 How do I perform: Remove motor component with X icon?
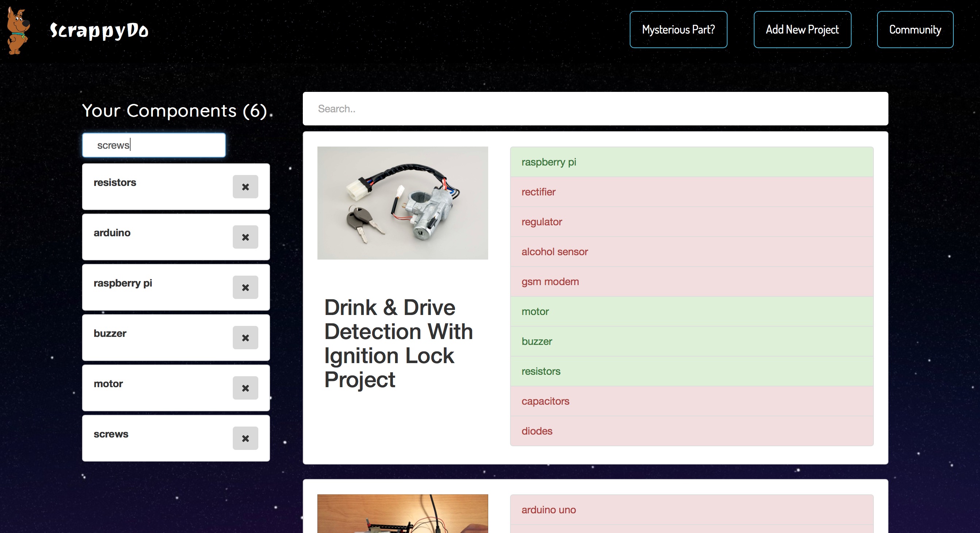pyautogui.click(x=246, y=388)
